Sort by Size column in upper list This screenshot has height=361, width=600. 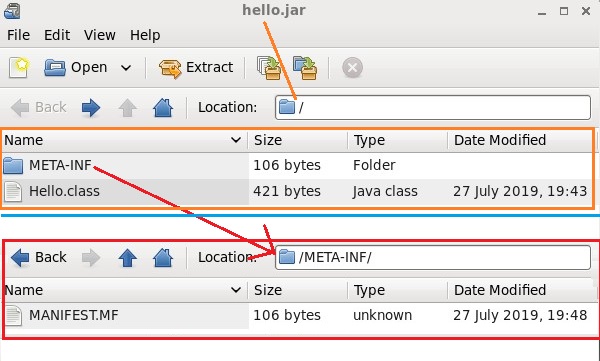coord(298,140)
